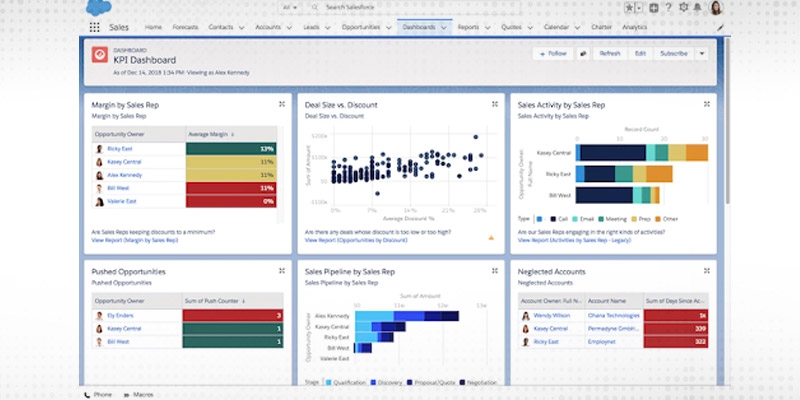Viewport: 800px width, 400px height.
Task: Expand the Pushed Opportunities widget
Action: 282,271
